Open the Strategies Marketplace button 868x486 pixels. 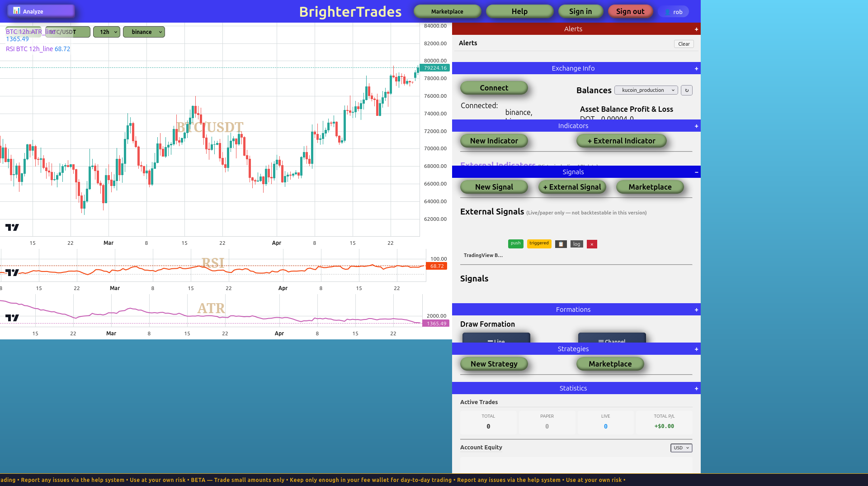click(610, 364)
